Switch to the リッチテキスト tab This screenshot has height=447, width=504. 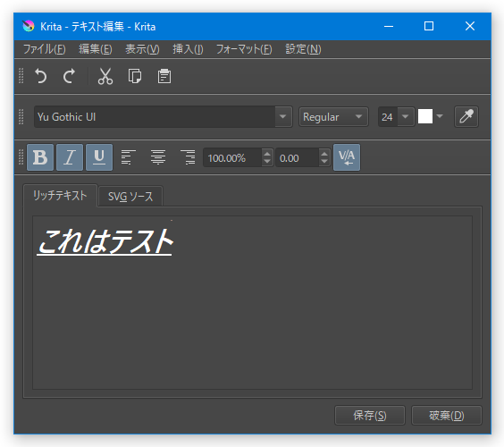click(x=60, y=196)
